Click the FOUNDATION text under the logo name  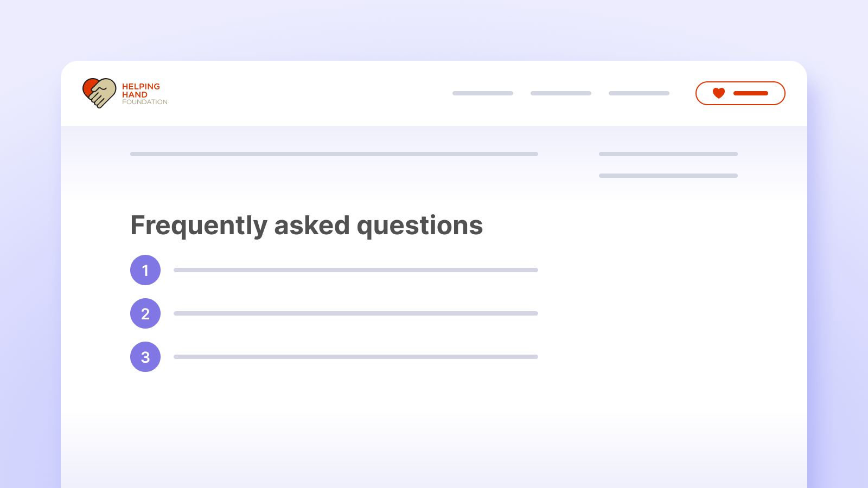[145, 102]
